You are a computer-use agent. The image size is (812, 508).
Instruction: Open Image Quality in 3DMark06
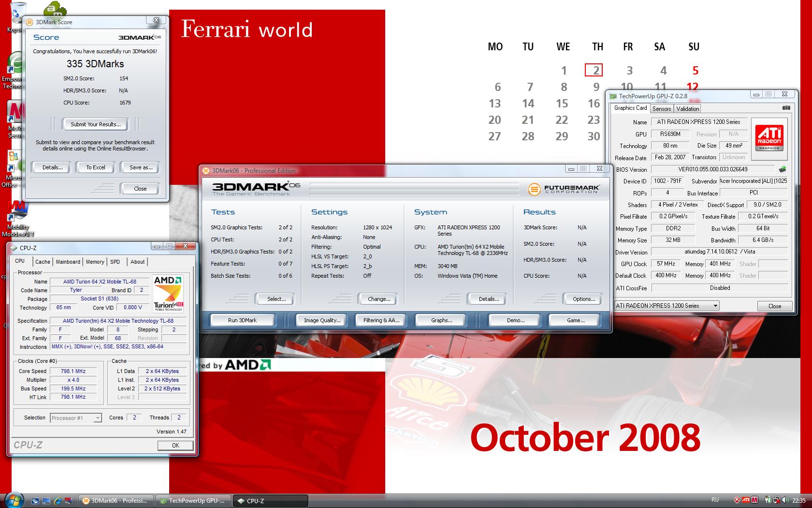[322, 320]
